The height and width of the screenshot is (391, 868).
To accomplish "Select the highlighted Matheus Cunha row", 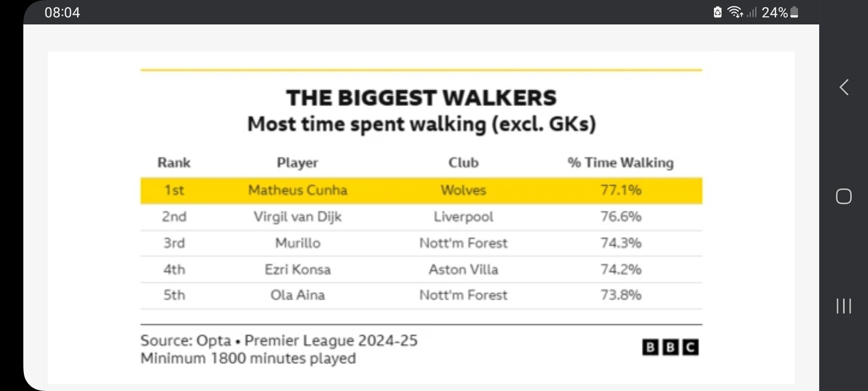I will tap(421, 191).
